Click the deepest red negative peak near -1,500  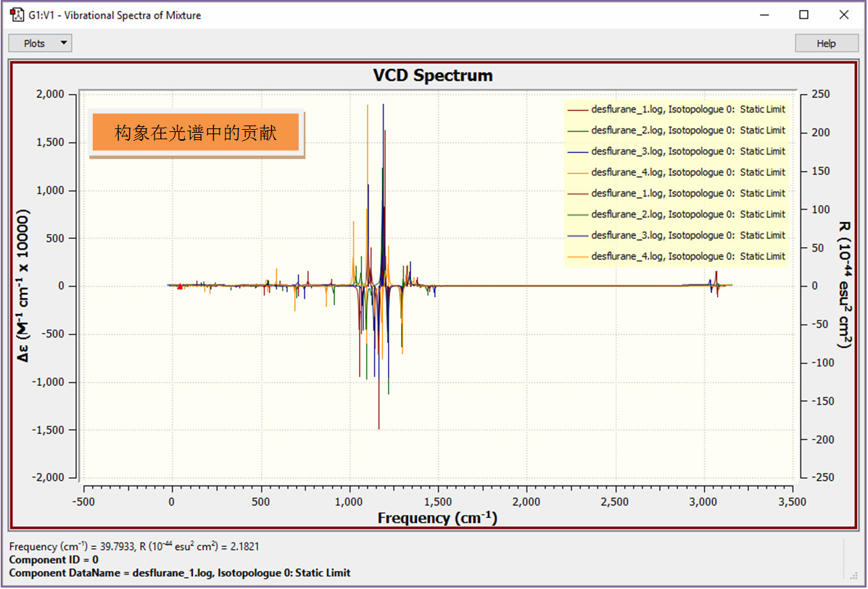(x=379, y=427)
